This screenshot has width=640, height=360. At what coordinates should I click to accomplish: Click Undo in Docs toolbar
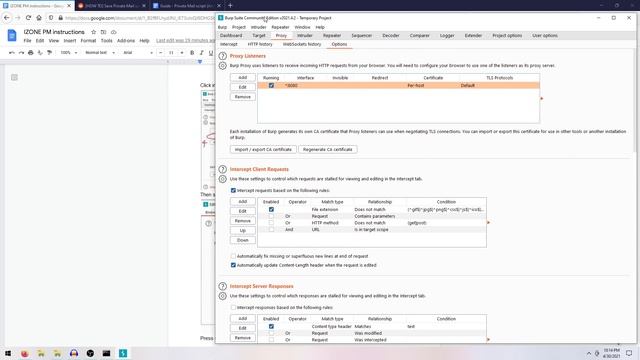(x=11, y=53)
